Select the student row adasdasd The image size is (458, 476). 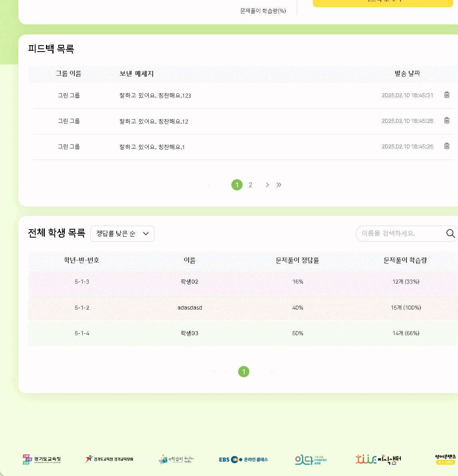tap(190, 308)
